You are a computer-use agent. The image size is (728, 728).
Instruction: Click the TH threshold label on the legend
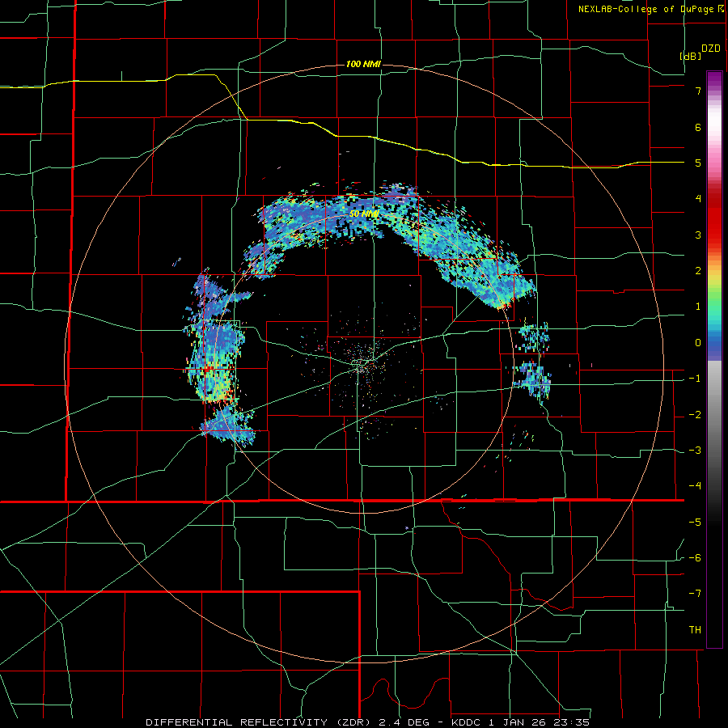(695, 630)
